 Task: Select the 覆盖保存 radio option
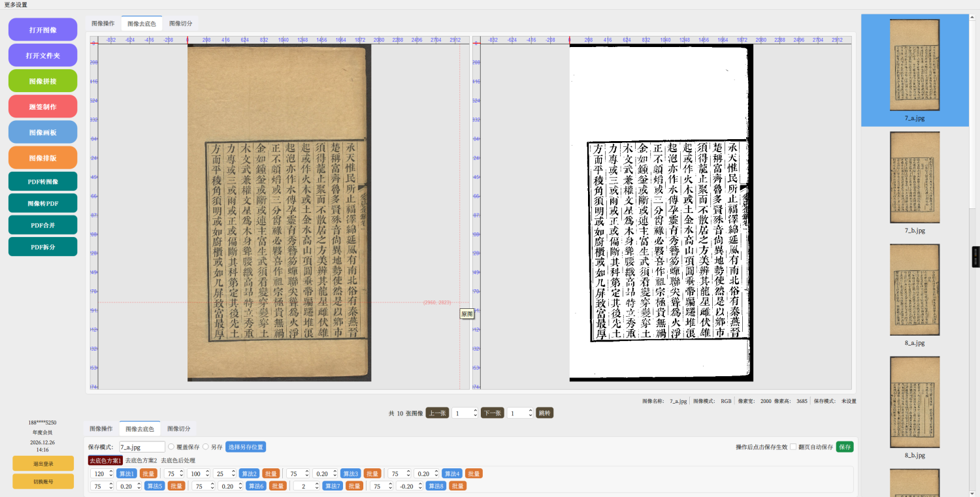171,447
